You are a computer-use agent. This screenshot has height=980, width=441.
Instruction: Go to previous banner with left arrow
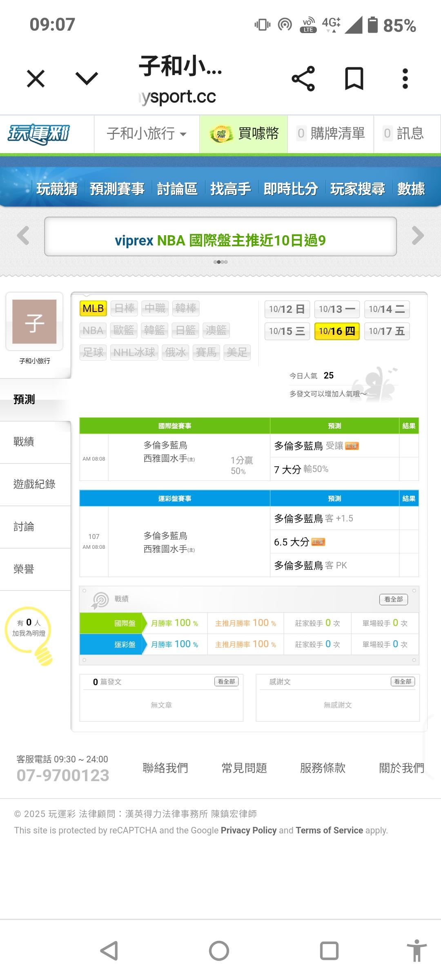(x=23, y=236)
